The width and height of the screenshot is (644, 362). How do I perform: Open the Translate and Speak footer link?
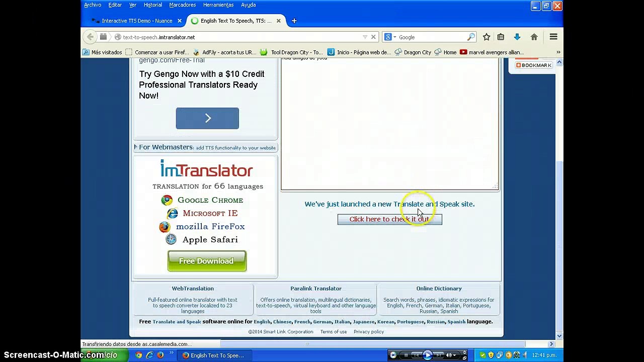(x=177, y=322)
